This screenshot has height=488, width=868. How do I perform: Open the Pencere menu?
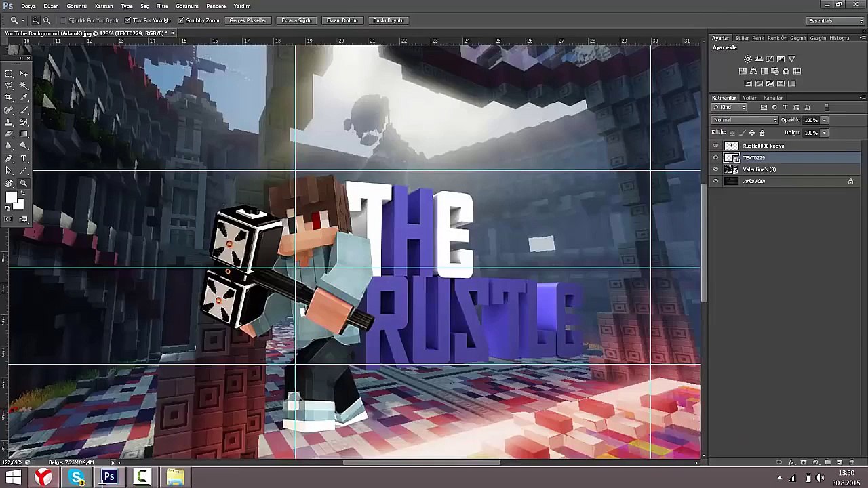(x=216, y=6)
